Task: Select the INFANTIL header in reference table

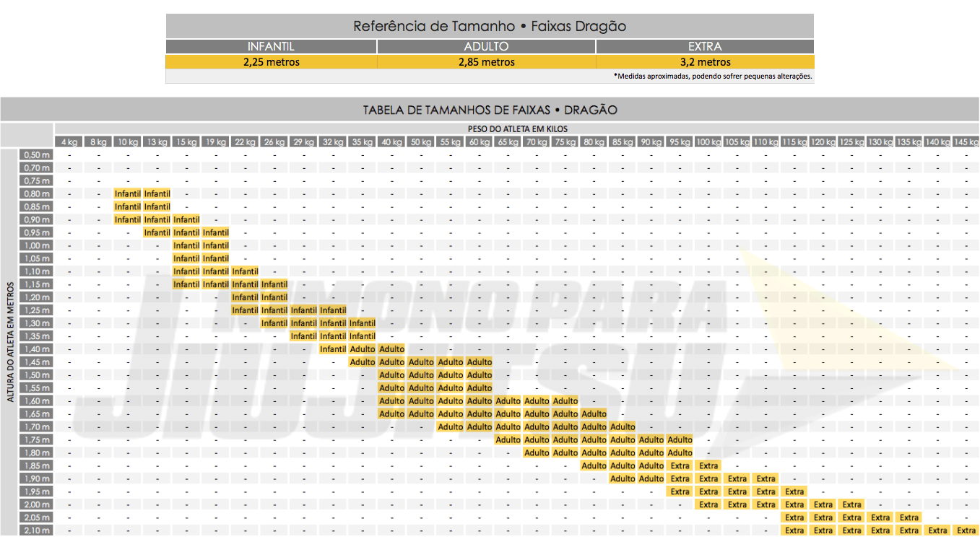Action: tap(271, 46)
